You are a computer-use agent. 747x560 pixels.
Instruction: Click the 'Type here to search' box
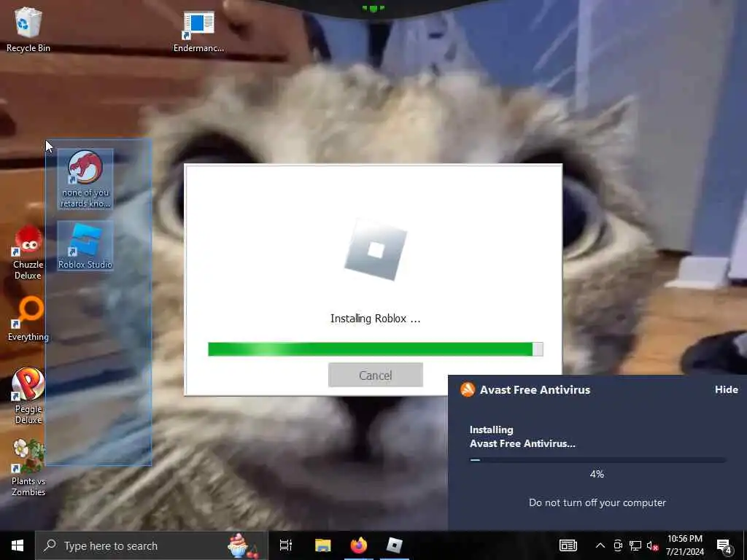pos(152,545)
